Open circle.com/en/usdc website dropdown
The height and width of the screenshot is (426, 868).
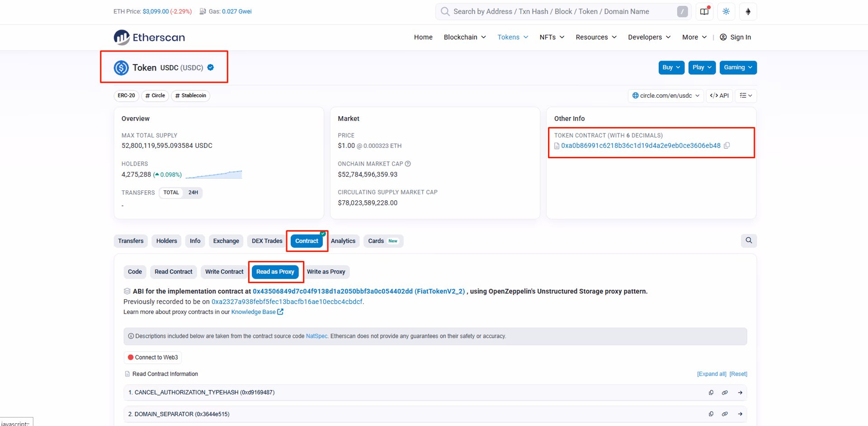[666, 95]
